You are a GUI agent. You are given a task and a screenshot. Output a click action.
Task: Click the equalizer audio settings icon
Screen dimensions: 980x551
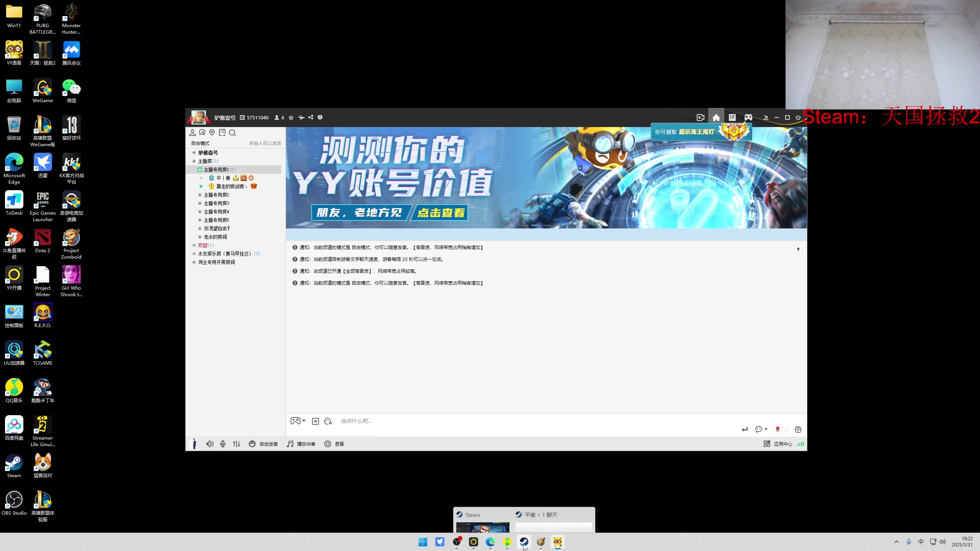tap(237, 444)
